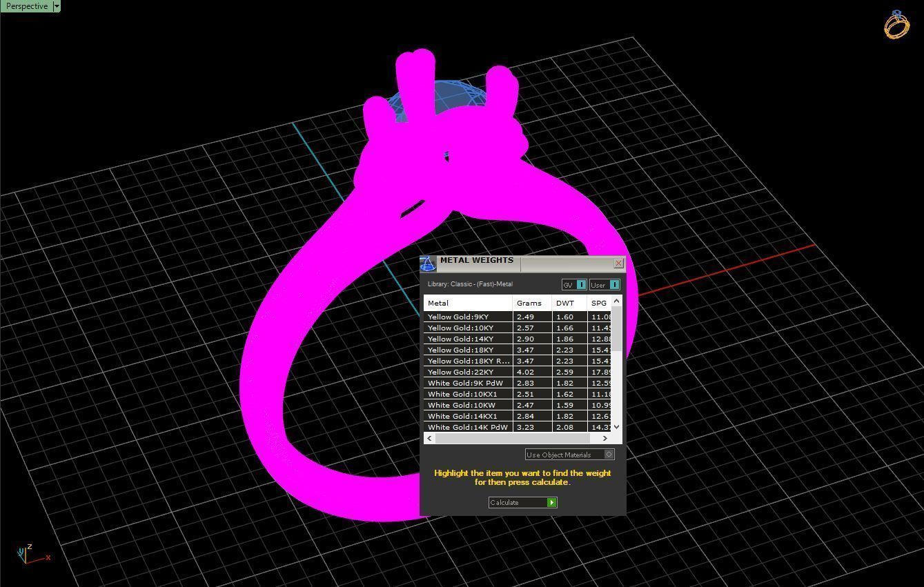This screenshot has height=587, width=924.
Task: Select the White Gold:14KX1 row
Action: (518, 416)
